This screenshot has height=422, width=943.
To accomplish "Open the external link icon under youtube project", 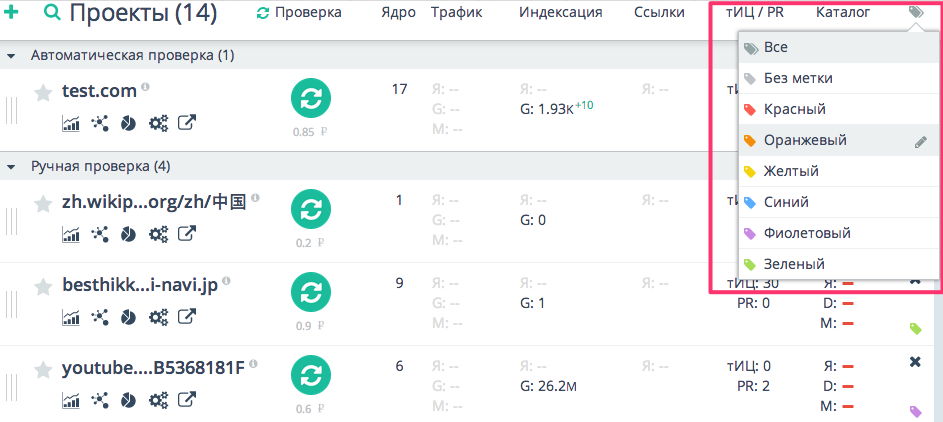I will coord(187,400).
